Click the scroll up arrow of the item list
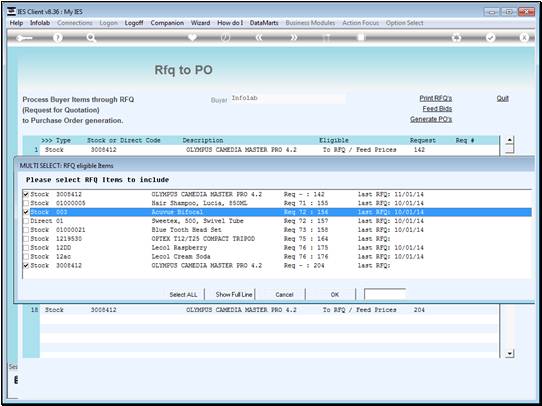The height and width of the screenshot is (406, 542). [509, 141]
